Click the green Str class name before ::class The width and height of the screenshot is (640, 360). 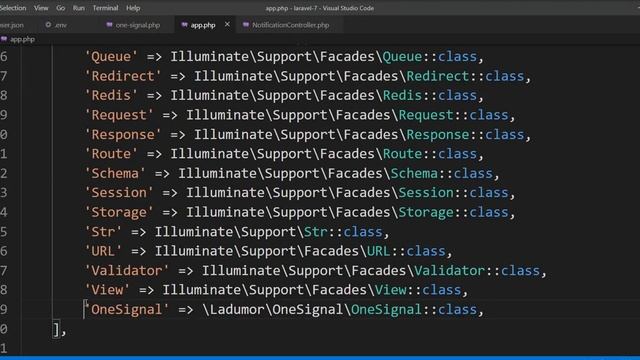tap(316, 231)
